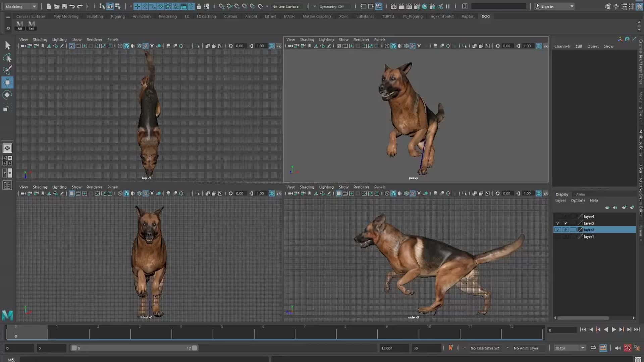Open the Rigging shelf tab
The image size is (644, 362).
pyautogui.click(x=118, y=16)
